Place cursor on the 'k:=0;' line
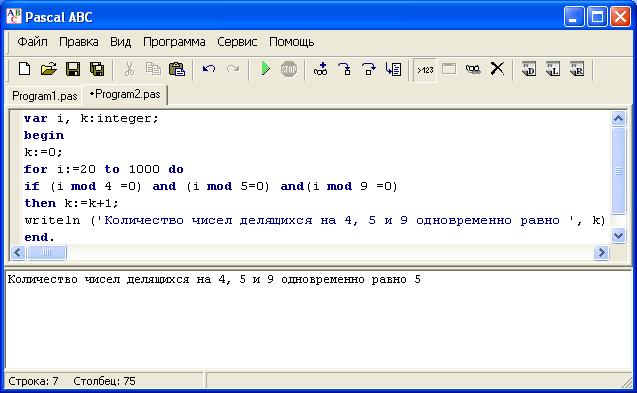637x393 pixels. [x=43, y=152]
